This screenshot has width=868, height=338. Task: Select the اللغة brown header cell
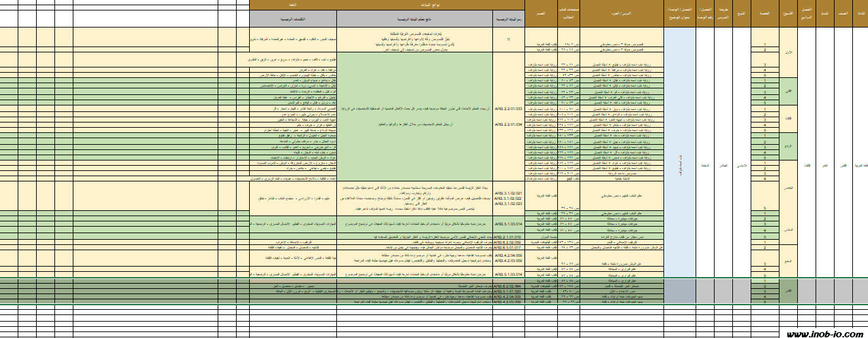pos(292,5)
